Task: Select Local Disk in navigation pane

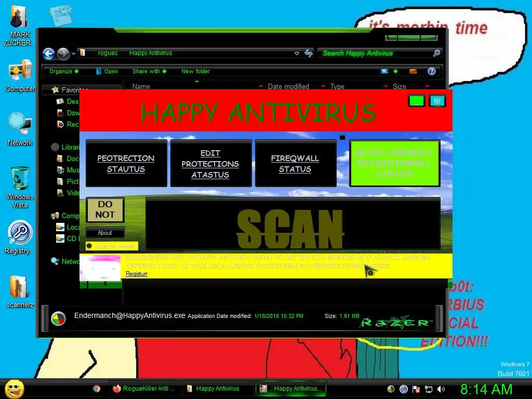Action: click(68, 227)
